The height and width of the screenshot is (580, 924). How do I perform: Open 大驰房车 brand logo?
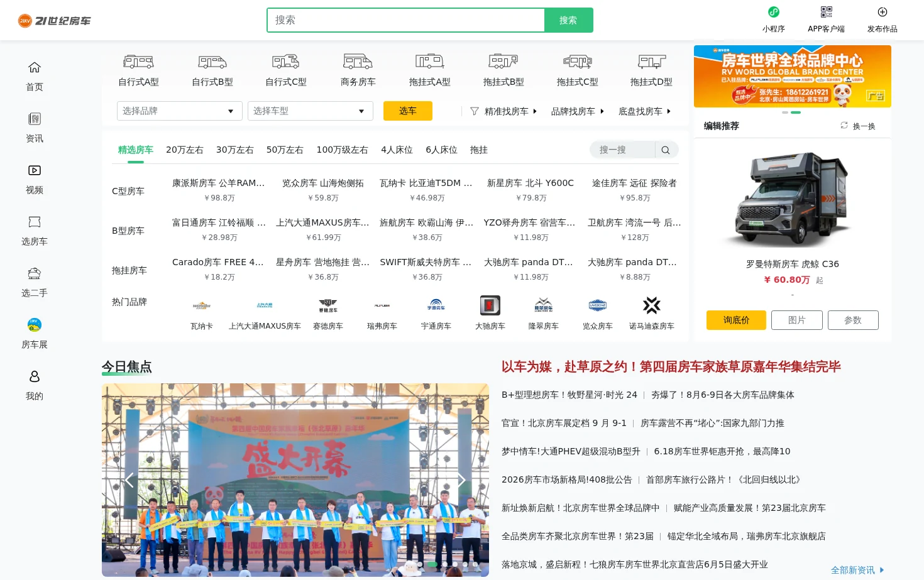point(490,305)
